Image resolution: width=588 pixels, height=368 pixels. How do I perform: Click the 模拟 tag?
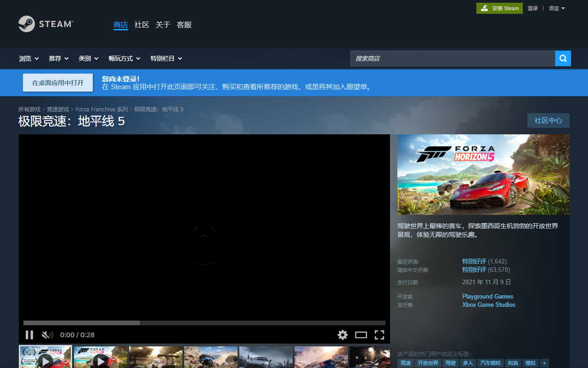tap(531, 363)
